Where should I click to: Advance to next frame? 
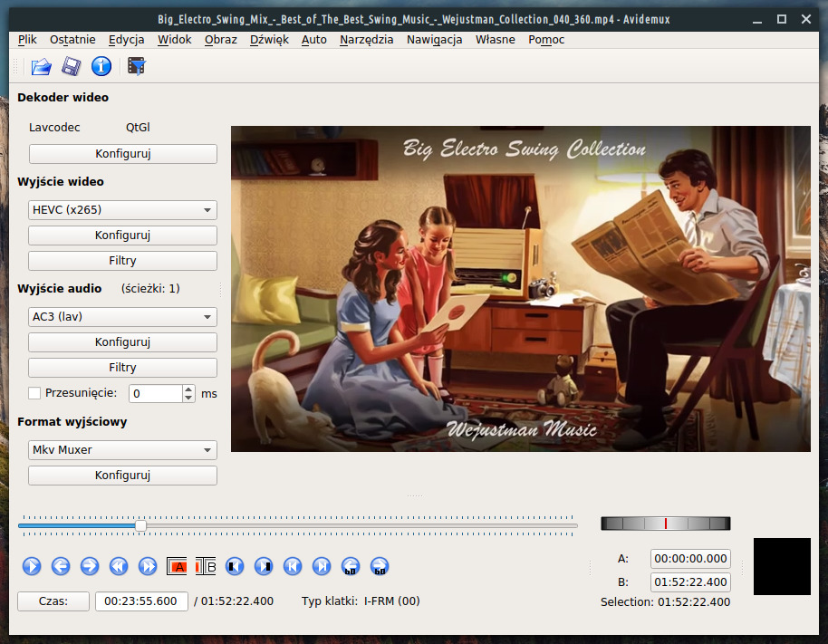point(90,566)
